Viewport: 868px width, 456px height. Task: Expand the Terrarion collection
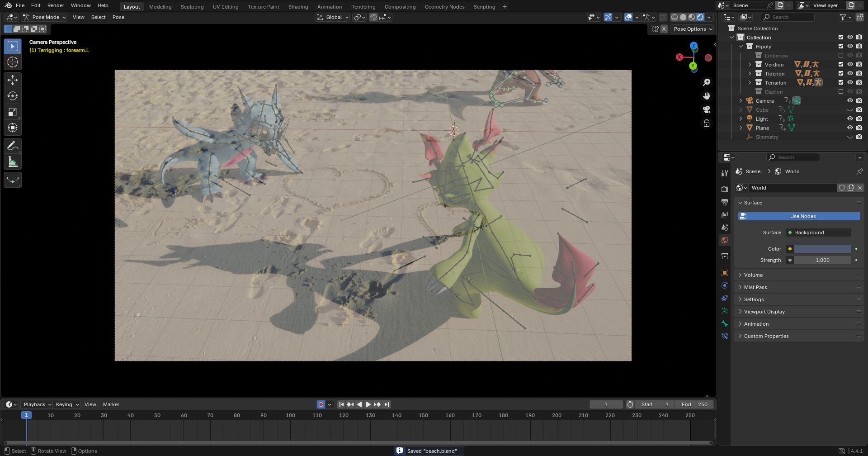tap(750, 83)
